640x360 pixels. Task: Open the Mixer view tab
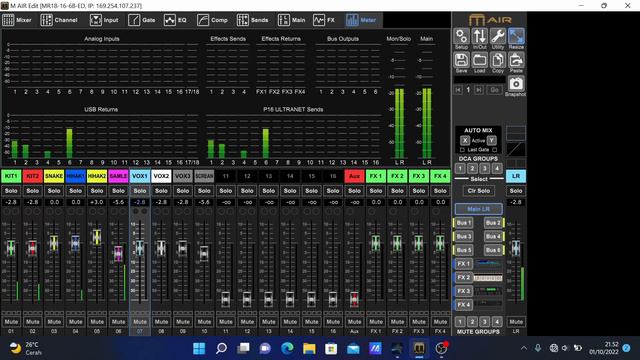[x=17, y=20]
